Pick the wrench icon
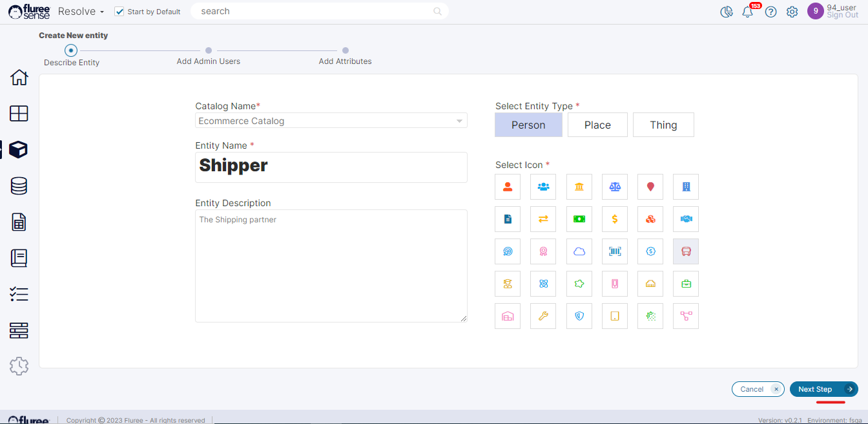This screenshot has height=424, width=868. click(543, 316)
